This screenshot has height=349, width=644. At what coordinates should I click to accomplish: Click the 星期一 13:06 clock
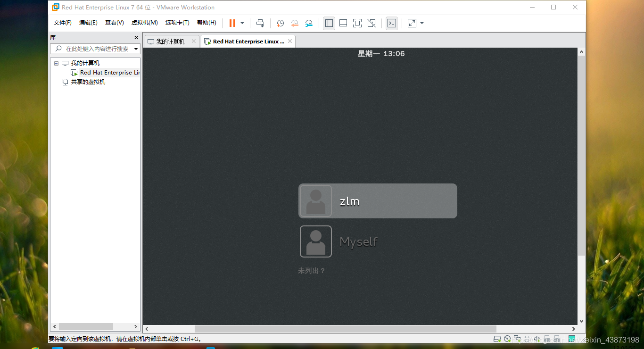coord(381,54)
